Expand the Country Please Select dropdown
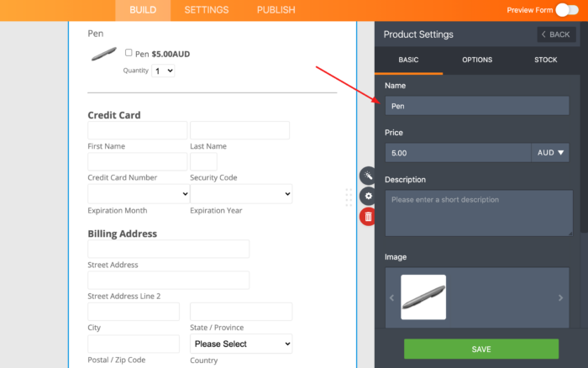Screen dimensions: 588x368 click(x=242, y=344)
